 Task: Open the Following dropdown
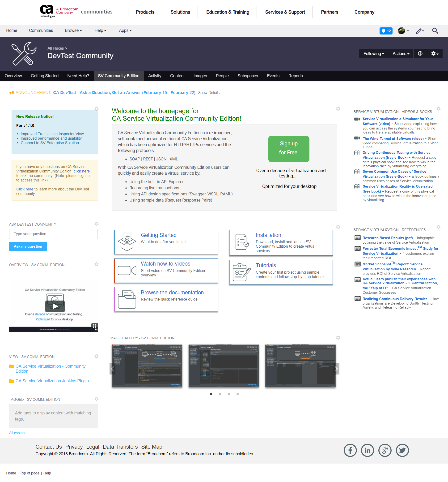373,54
